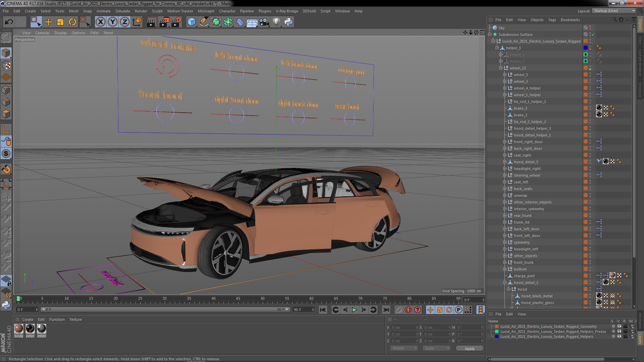Screen dimensions: 644x362
Task: Select the exter material swatch
Action: point(30,329)
